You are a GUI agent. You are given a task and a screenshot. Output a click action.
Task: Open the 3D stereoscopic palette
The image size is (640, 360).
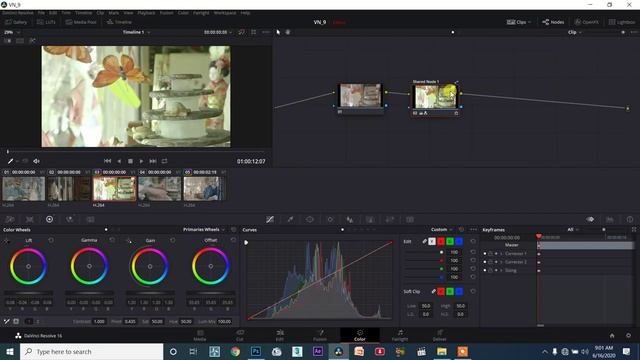(x=410, y=219)
